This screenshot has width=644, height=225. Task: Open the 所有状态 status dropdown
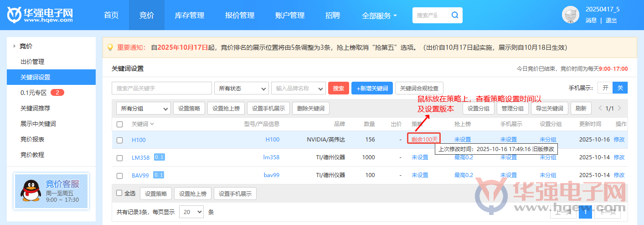pyautogui.click(x=241, y=88)
